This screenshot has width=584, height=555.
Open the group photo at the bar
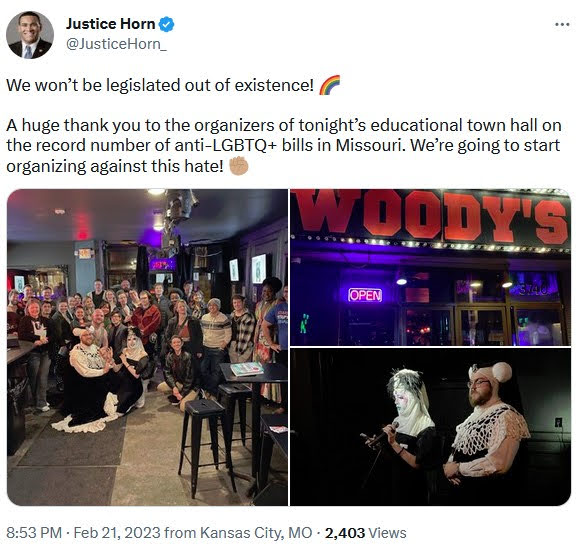click(147, 347)
